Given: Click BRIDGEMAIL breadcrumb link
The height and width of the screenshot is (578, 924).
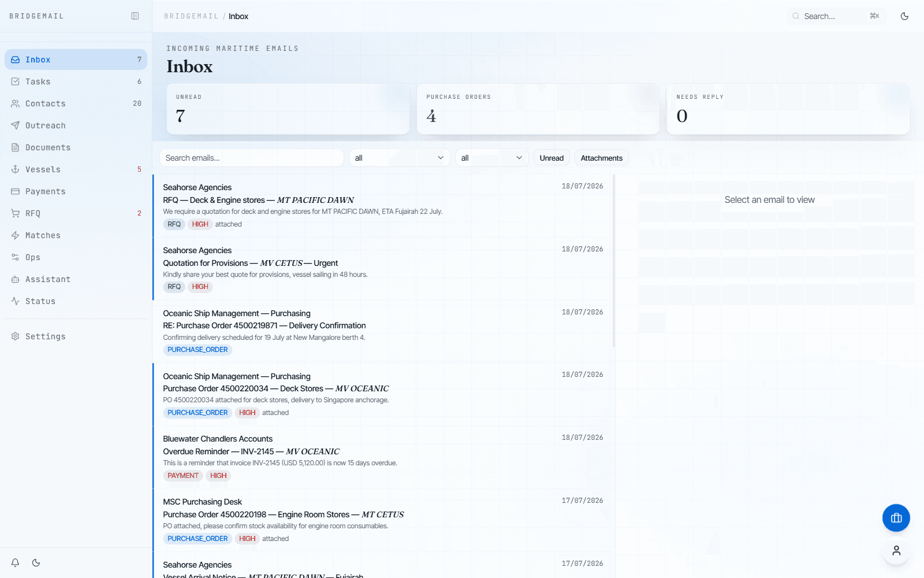Looking at the screenshot, I should coord(191,16).
